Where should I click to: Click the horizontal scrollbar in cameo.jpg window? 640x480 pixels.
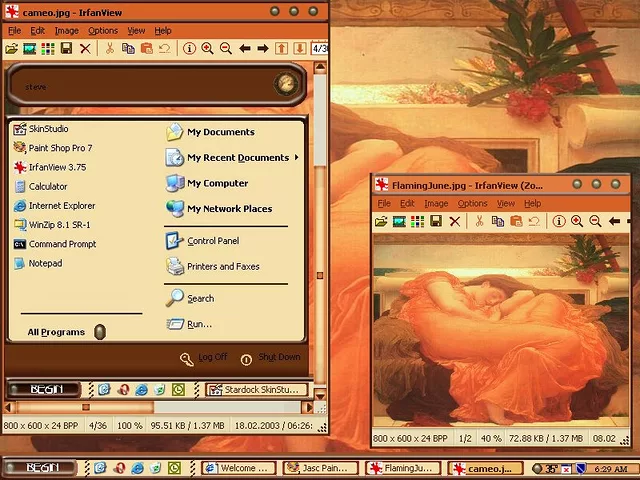(160, 407)
